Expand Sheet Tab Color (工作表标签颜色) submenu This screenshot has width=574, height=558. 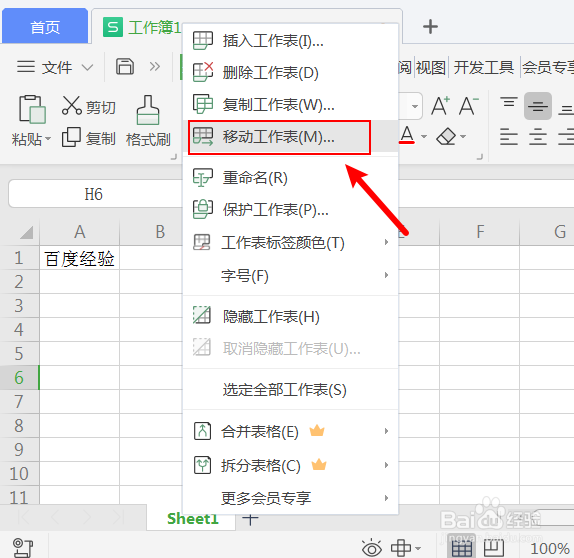[291, 242]
